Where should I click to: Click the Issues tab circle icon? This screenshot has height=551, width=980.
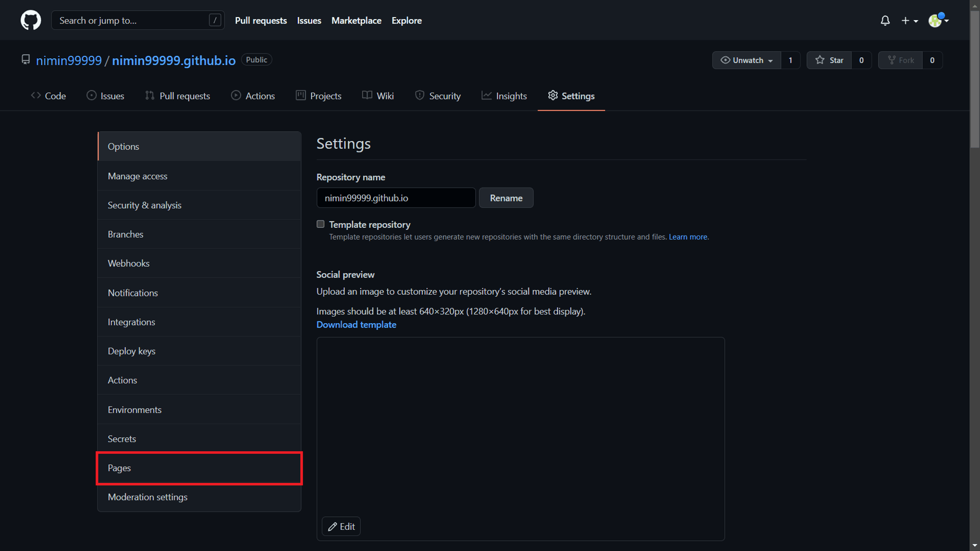(x=92, y=96)
